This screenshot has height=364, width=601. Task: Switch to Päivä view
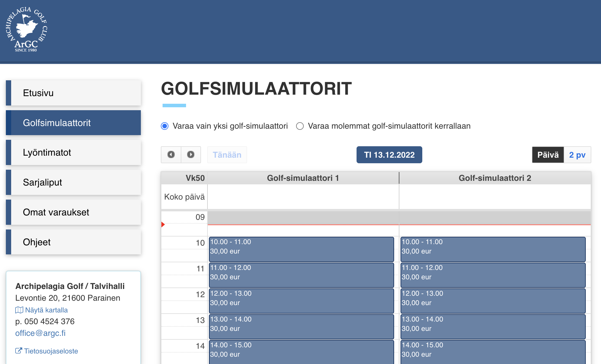click(548, 155)
